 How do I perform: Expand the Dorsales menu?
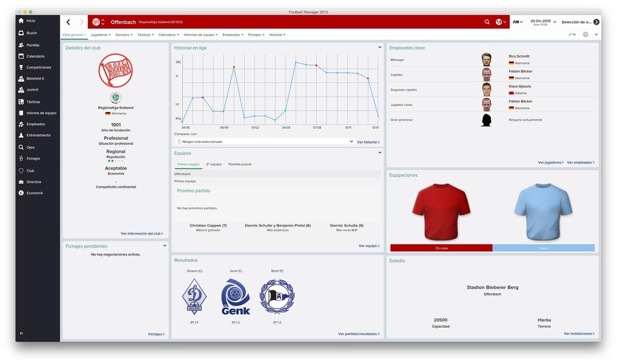coord(124,34)
